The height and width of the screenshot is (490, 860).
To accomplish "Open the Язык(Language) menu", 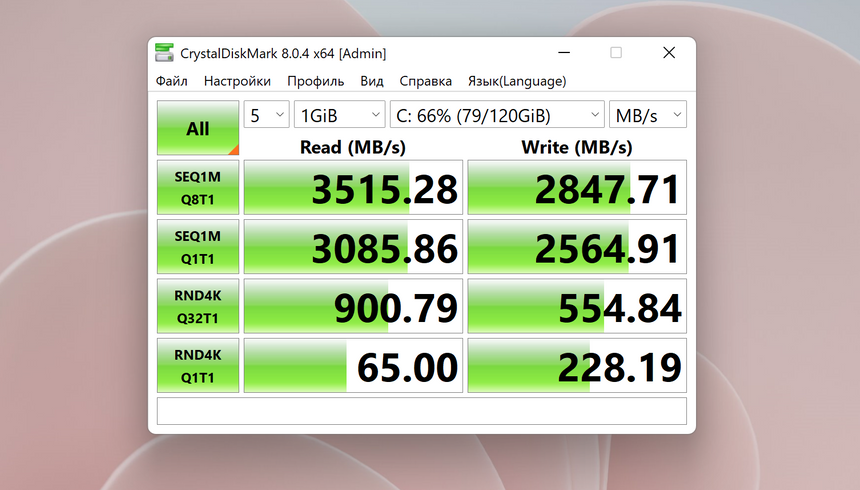I will click(517, 81).
